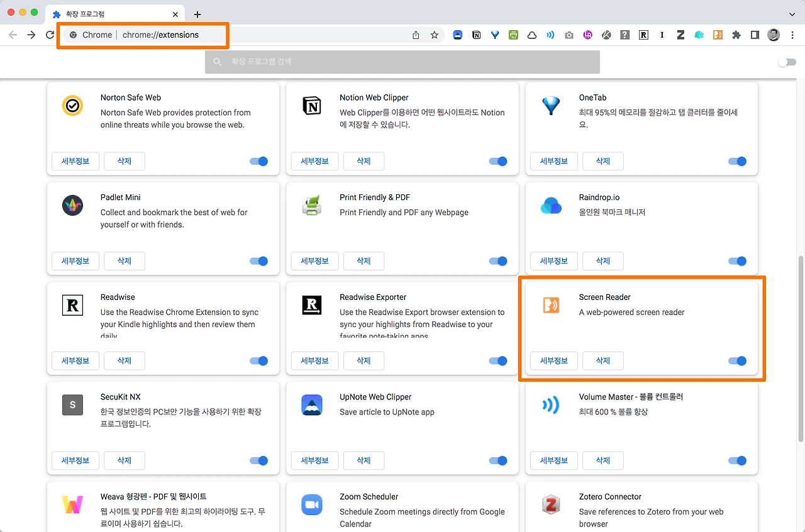Open the Notion Web Clipper toolbar icon
This screenshot has height=532, width=805.
point(476,35)
